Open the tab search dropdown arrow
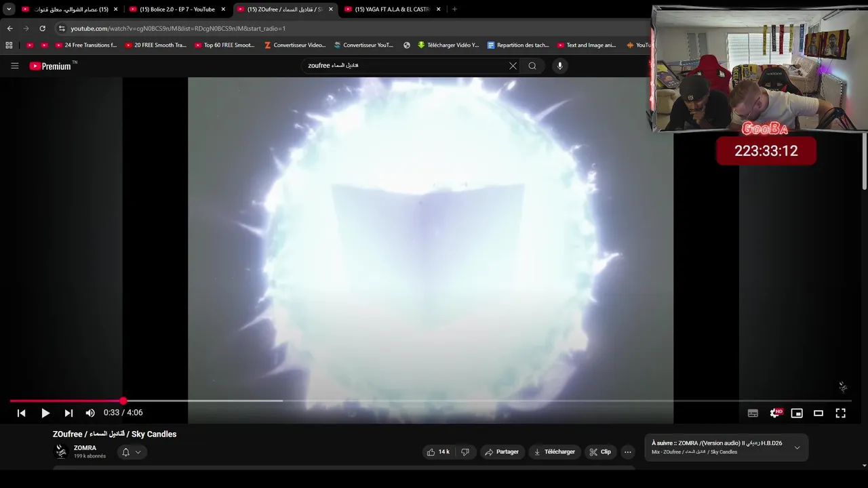Viewport: 868px width, 488px height. point(9,9)
